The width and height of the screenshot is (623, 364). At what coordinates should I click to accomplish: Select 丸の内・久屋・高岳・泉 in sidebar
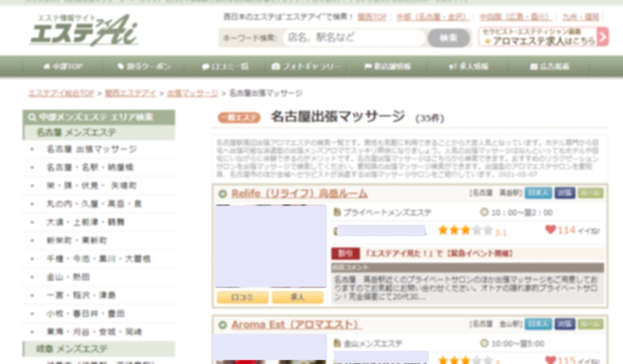[x=94, y=204]
